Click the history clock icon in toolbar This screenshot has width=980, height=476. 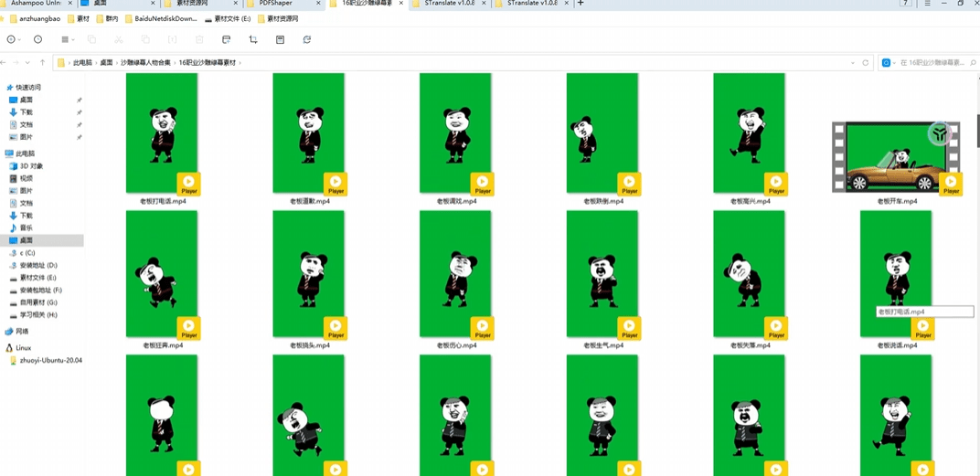tap(37, 40)
